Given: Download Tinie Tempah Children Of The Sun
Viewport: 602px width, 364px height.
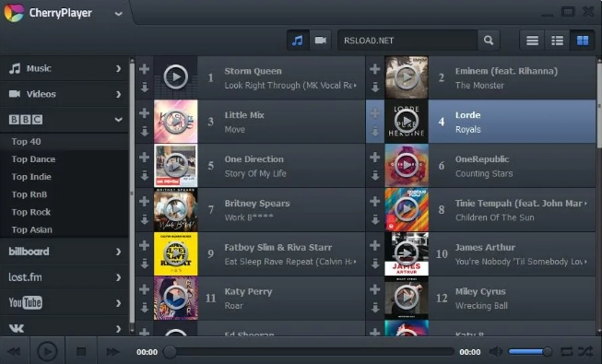Looking at the screenshot, I should tap(374, 219).
